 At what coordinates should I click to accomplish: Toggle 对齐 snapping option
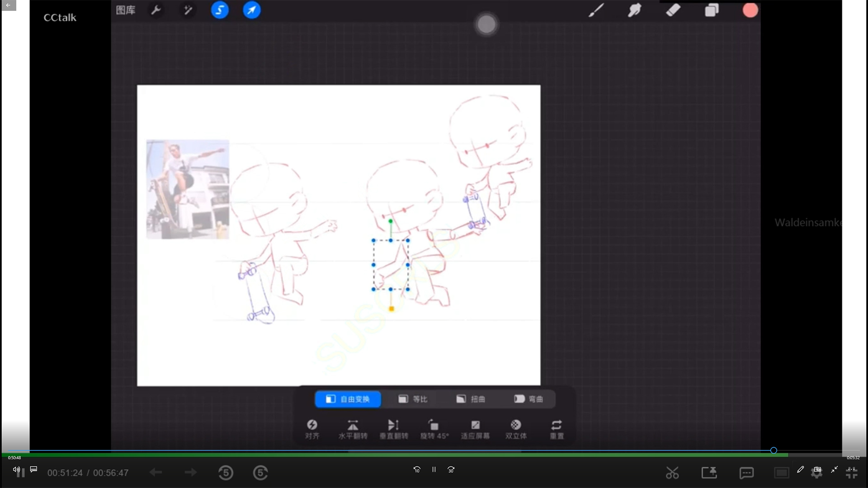312,429
